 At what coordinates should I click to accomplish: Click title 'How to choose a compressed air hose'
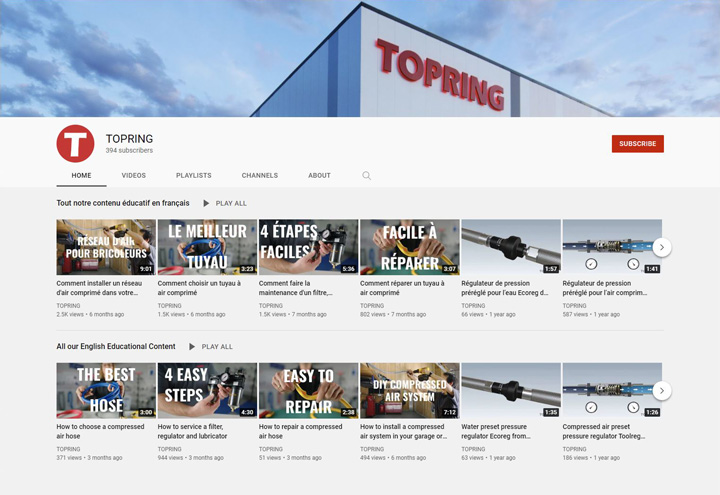101,431
